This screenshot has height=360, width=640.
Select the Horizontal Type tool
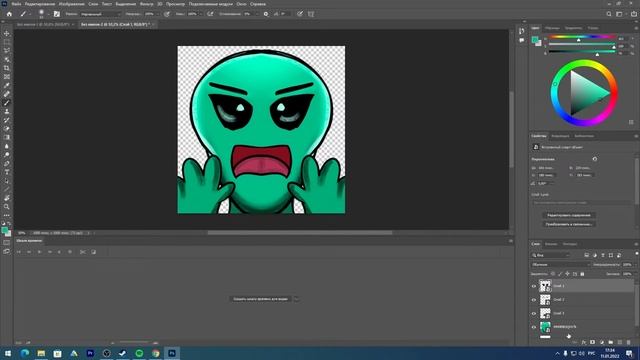click(7, 172)
